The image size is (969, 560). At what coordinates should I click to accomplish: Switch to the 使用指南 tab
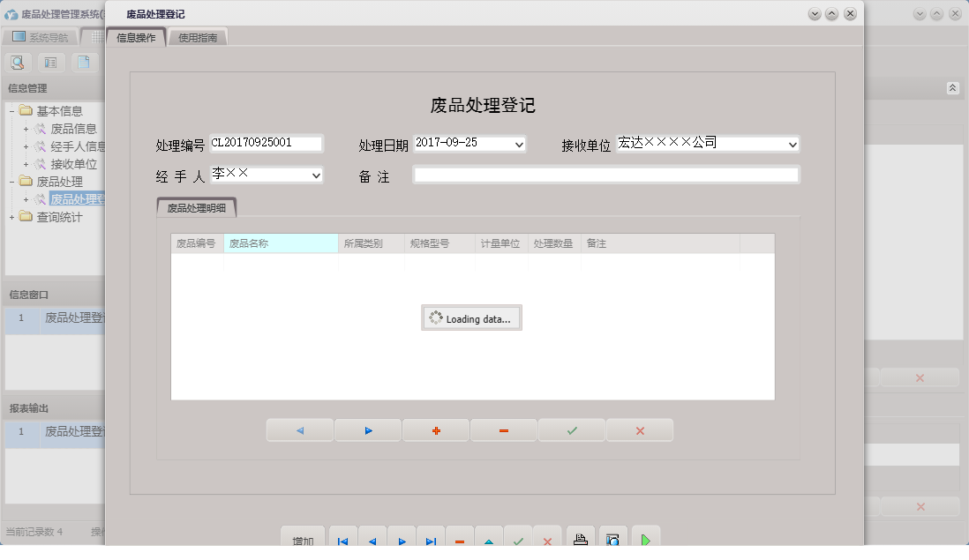pyautogui.click(x=198, y=38)
